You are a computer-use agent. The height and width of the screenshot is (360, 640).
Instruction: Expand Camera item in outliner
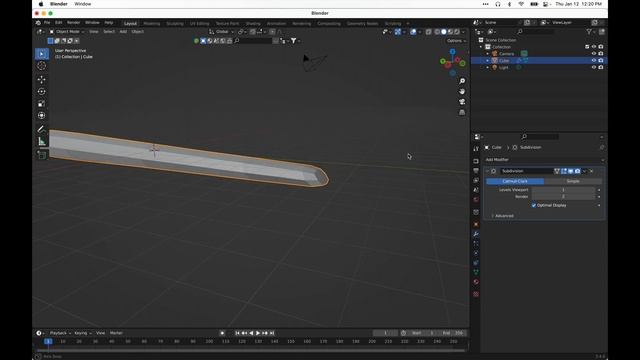487,53
